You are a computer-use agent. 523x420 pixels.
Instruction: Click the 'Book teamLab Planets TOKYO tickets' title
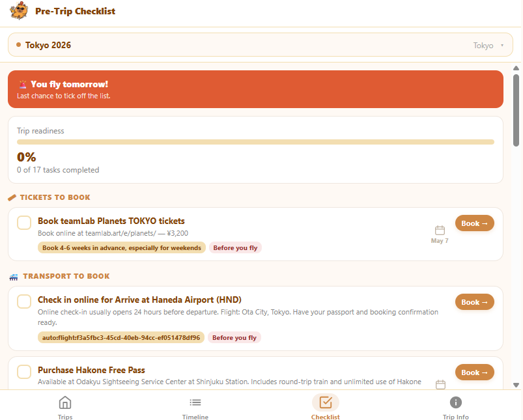tap(111, 221)
